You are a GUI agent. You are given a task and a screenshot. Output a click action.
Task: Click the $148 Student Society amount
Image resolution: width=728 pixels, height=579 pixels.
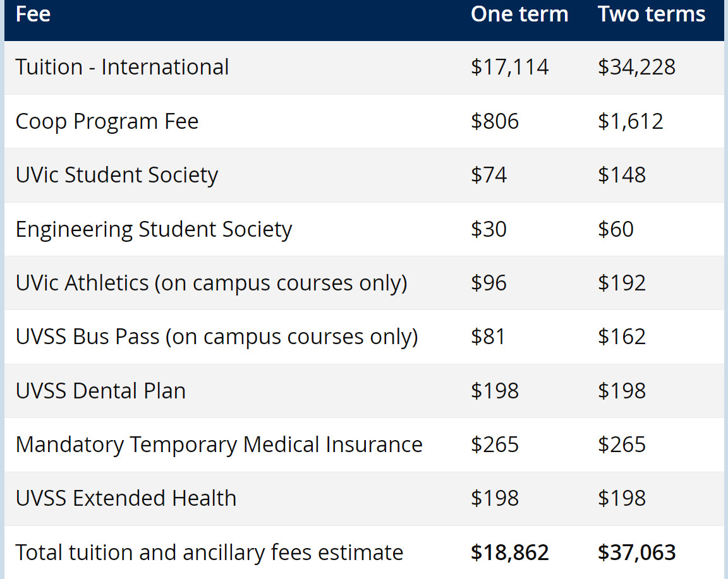pos(621,175)
